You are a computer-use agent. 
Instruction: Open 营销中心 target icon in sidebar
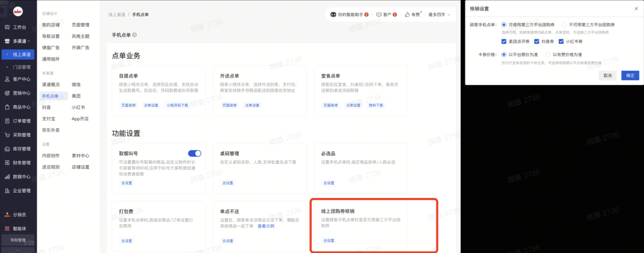pyautogui.click(x=7, y=93)
